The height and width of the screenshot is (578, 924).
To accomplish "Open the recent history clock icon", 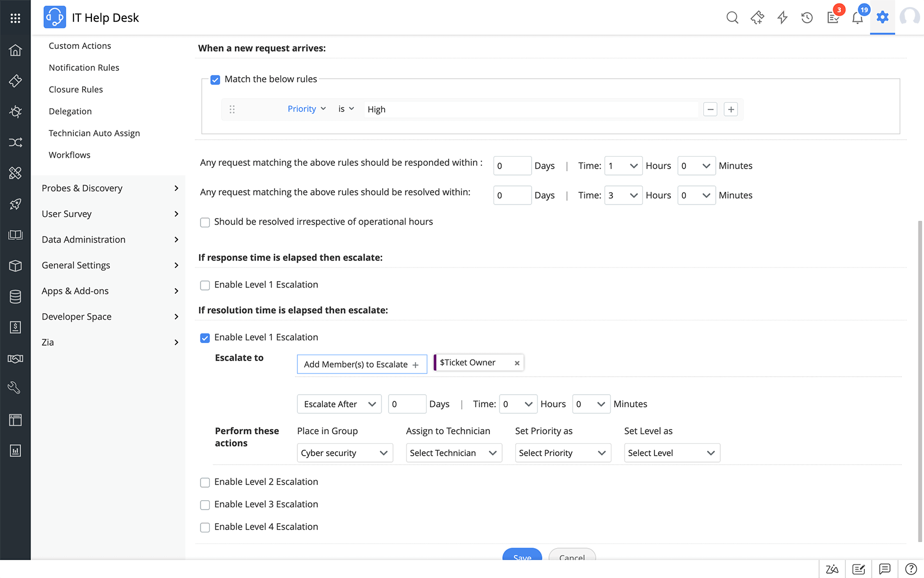I will tap(807, 17).
